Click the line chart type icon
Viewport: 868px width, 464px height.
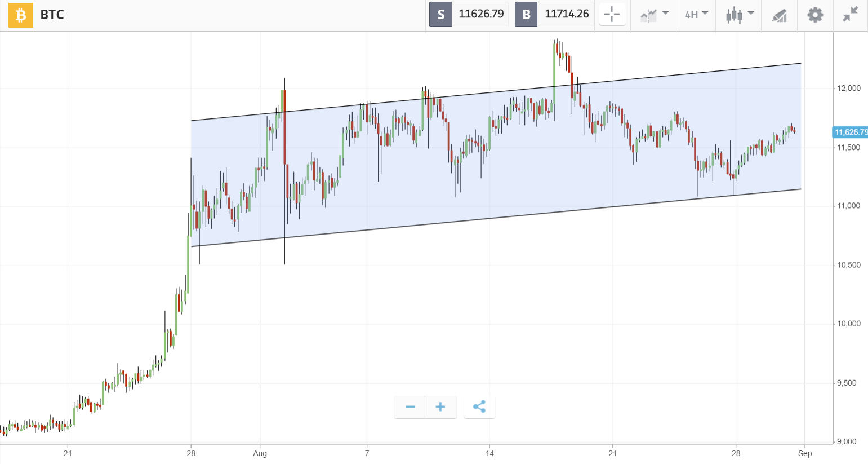pos(649,15)
